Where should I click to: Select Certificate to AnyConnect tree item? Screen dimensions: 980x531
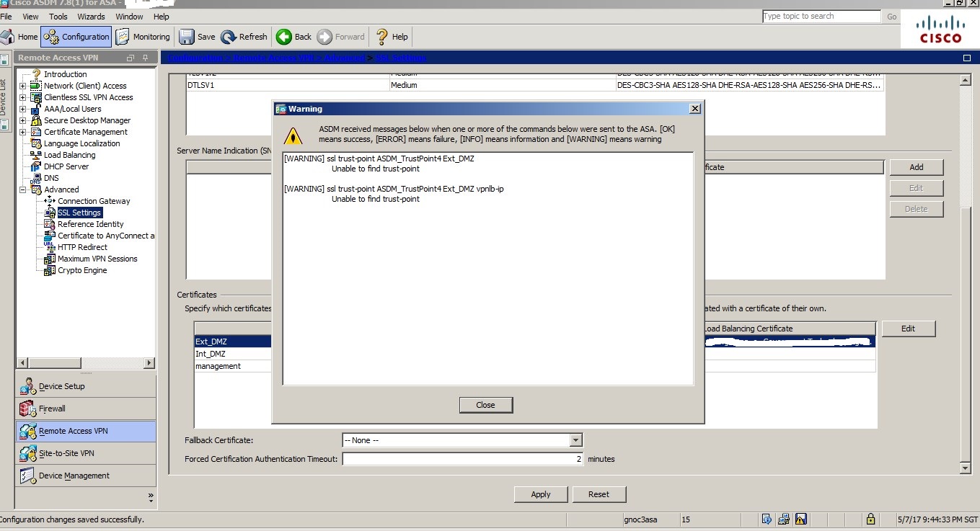(x=106, y=236)
